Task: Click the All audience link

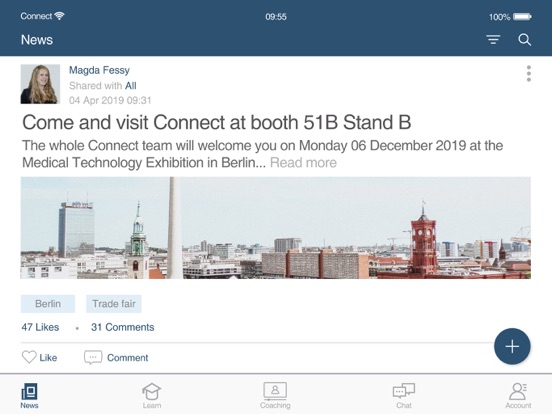Action: tap(131, 86)
